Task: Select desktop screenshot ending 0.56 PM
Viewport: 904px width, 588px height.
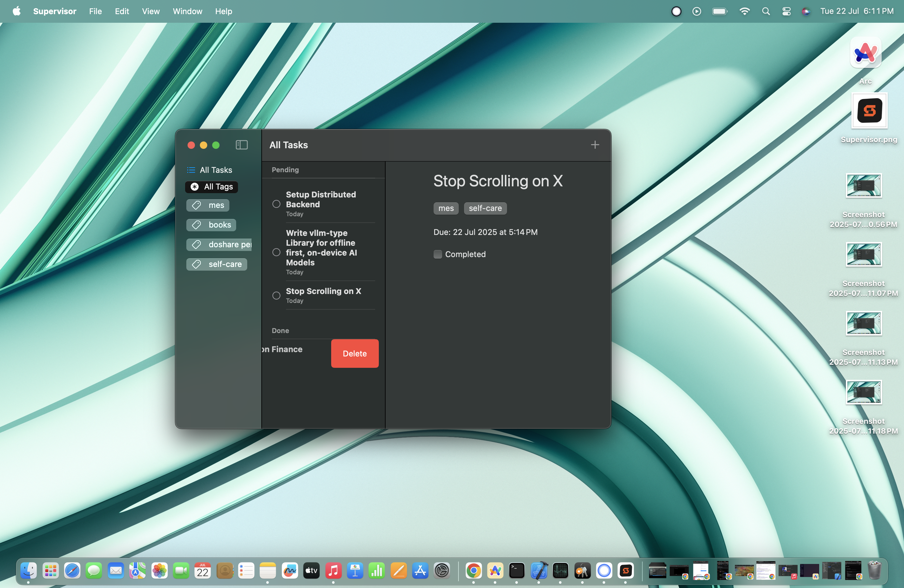Action: point(863,186)
